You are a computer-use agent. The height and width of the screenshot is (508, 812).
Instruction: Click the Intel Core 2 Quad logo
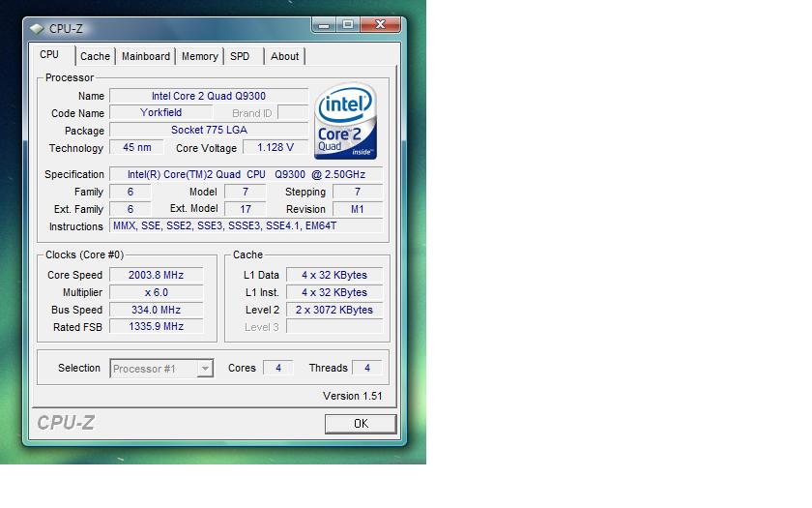(345, 121)
